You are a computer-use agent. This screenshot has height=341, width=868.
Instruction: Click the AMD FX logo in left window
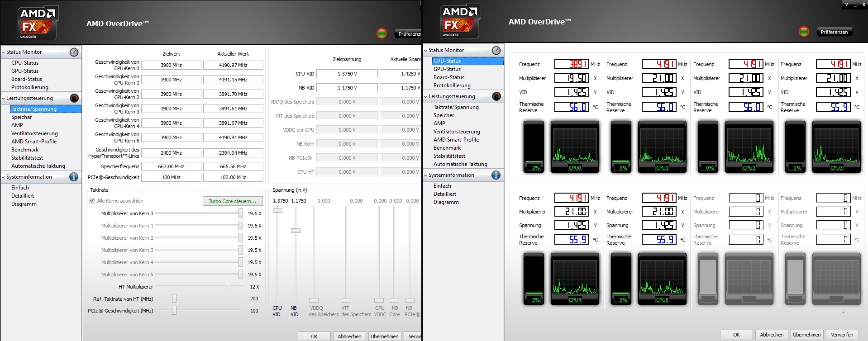point(38,23)
